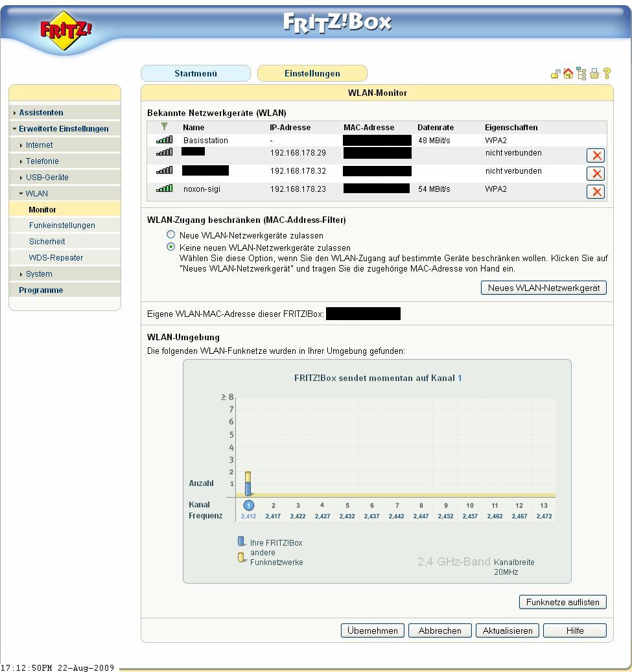632x672 pixels.
Task: Click the noxon-sigi name cell
Action: 202,189
